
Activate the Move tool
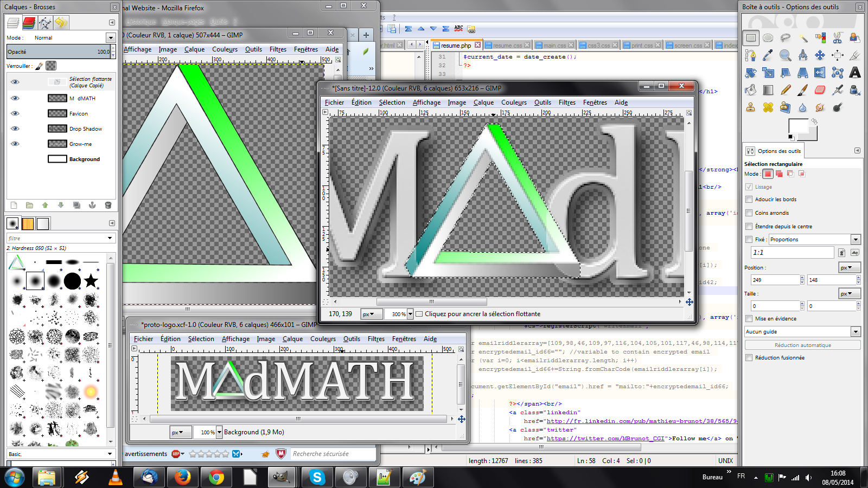[820, 55]
